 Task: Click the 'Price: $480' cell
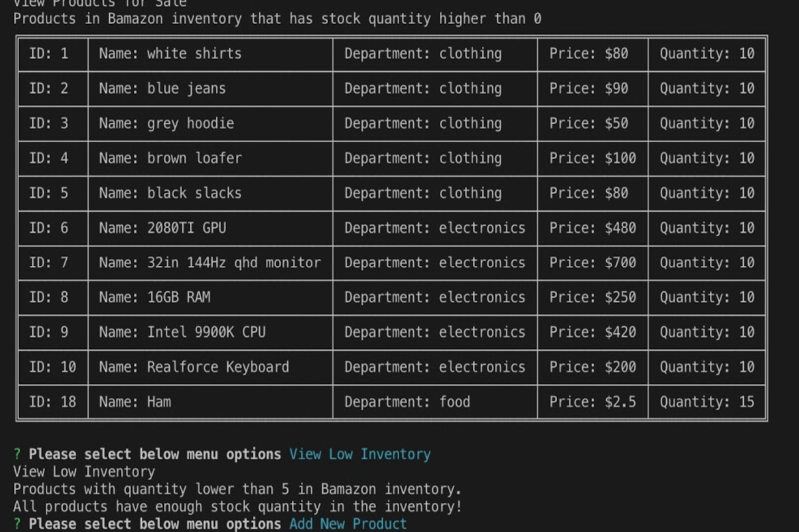point(593,228)
